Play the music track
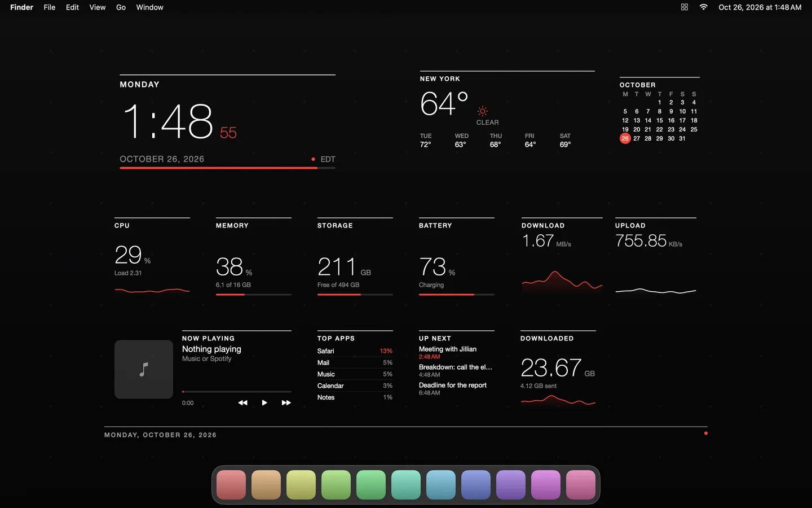This screenshot has height=508, width=812. click(264, 402)
